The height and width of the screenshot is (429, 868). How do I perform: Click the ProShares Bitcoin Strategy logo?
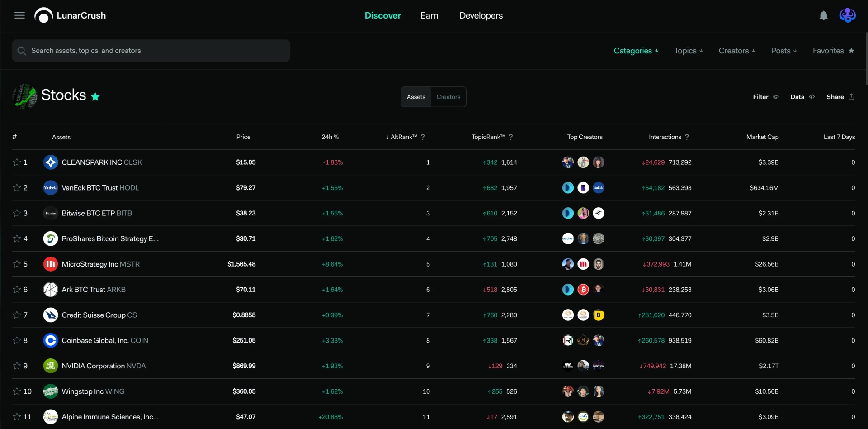click(x=51, y=238)
